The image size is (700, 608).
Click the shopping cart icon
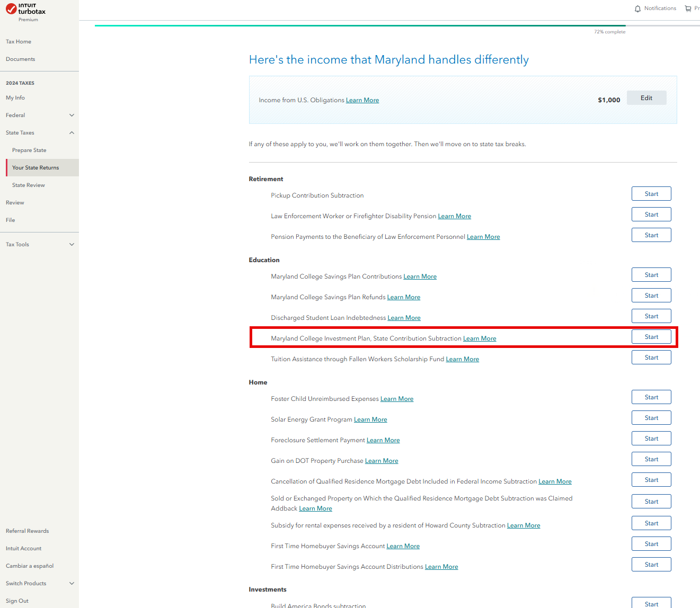pyautogui.click(x=688, y=8)
